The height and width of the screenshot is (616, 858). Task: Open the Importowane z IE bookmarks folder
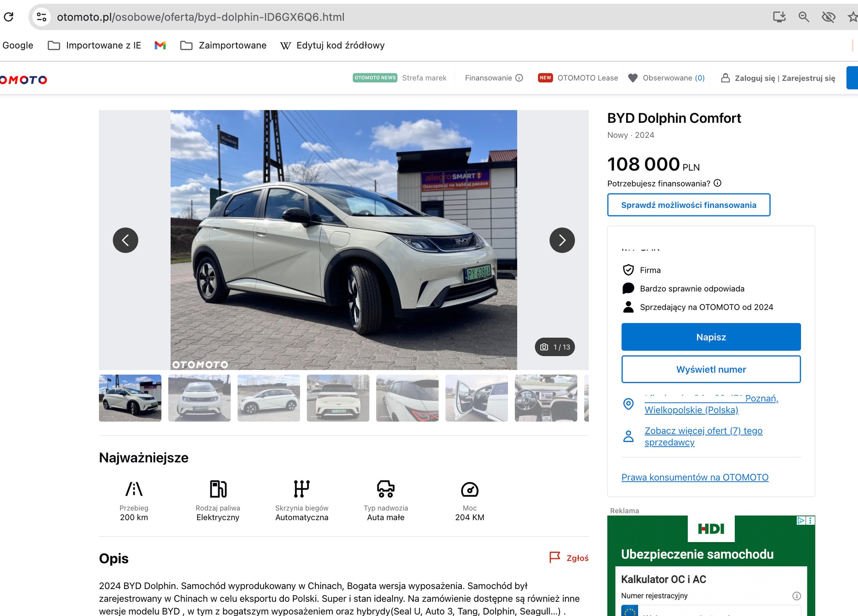click(94, 45)
